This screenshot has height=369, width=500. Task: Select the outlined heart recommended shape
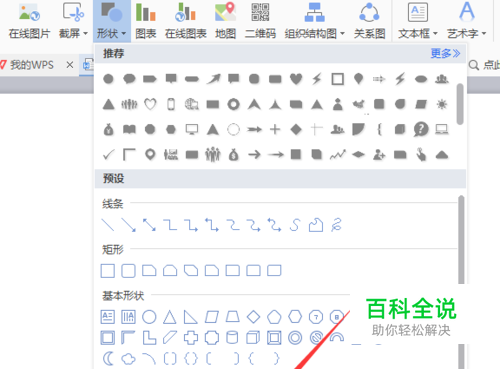pyautogui.click(x=150, y=104)
